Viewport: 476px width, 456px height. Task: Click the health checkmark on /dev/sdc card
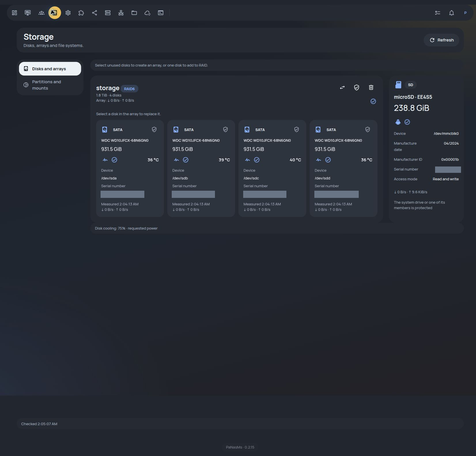257,160
